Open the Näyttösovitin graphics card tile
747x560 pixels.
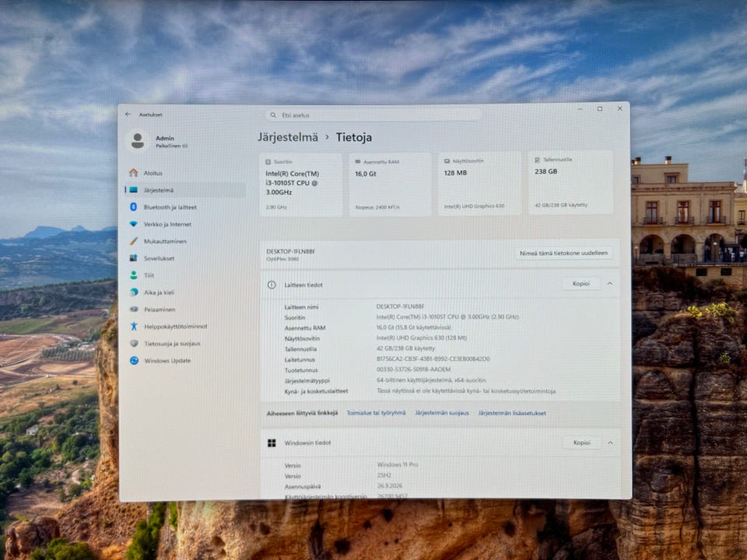point(479,184)
